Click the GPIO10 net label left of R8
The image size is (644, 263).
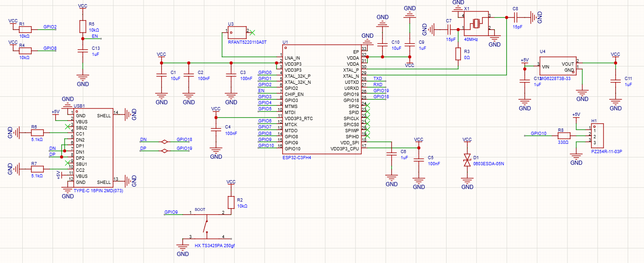pos(539,134)
